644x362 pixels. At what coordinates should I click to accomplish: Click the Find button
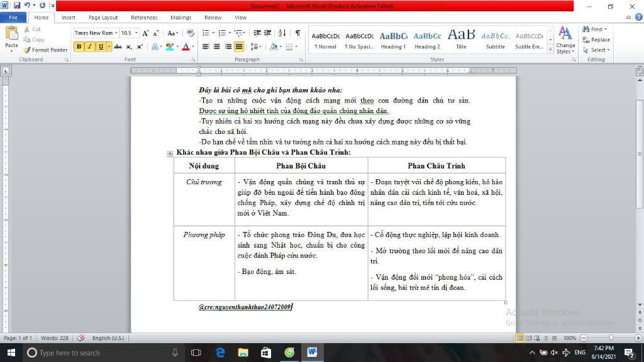click(x=595, y=29)
